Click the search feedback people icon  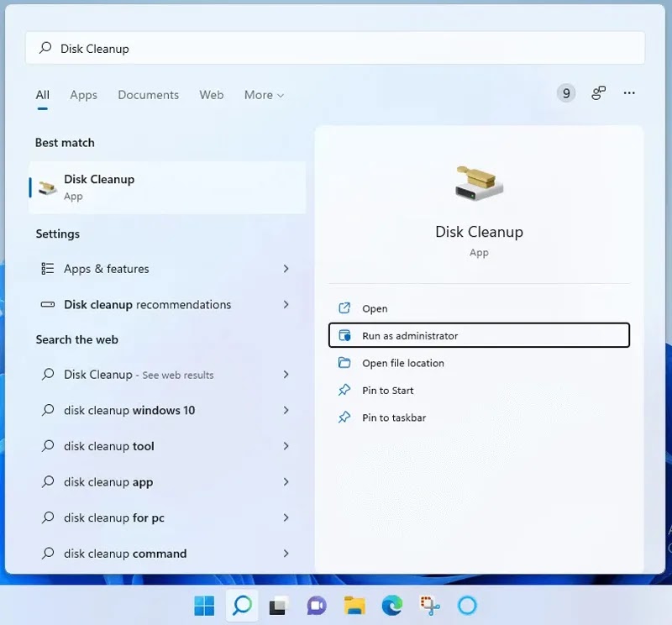598,93
